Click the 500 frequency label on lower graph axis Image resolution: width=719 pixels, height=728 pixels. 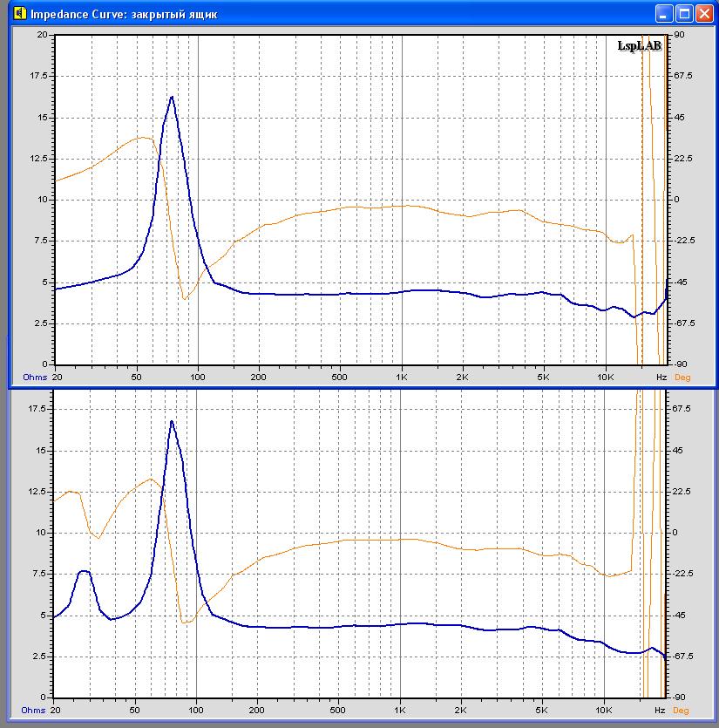(x=340, y=711)
